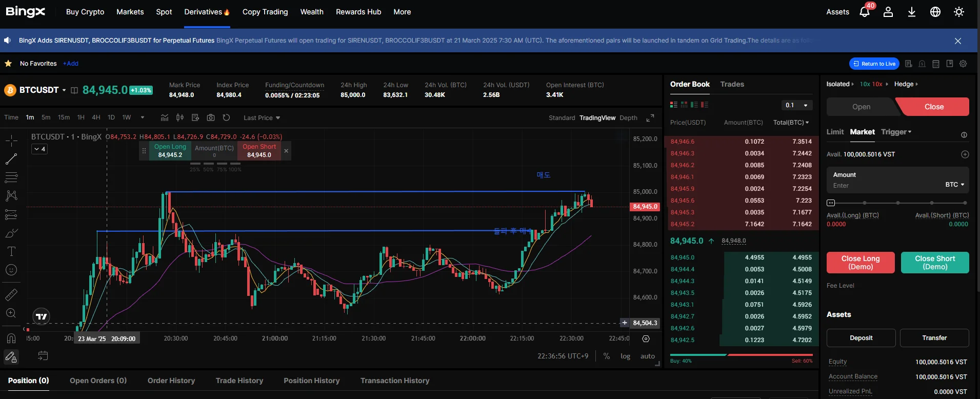Select the trend line drawing tool
This screenshot has width=980, height=399.
pyautogui.click(x=11, y=159)
